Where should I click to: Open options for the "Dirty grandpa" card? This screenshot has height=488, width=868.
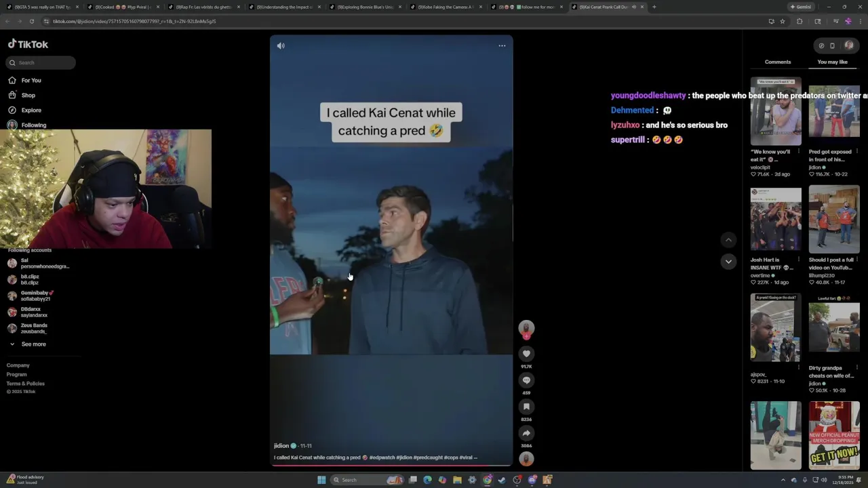click(857, 368)
